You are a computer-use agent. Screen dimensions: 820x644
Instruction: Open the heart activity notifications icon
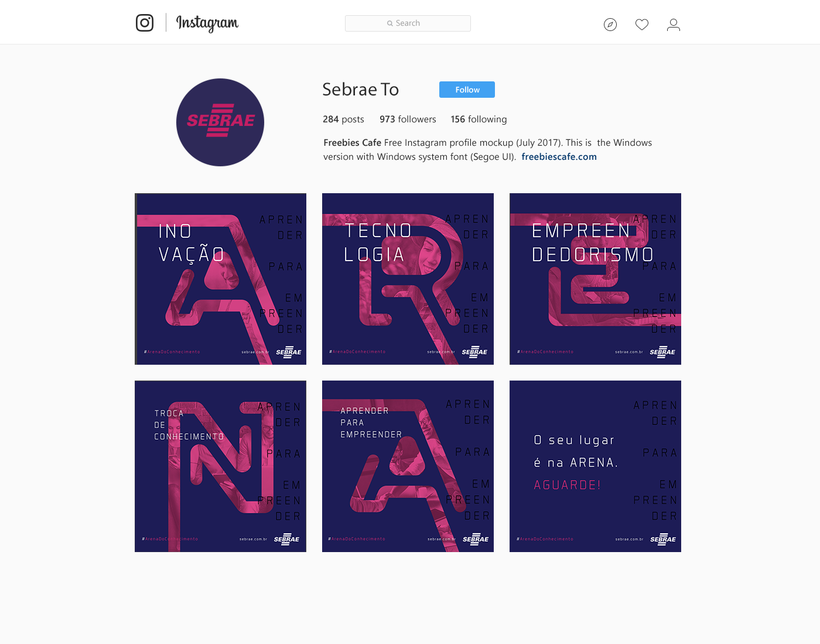tap(642, 25)
